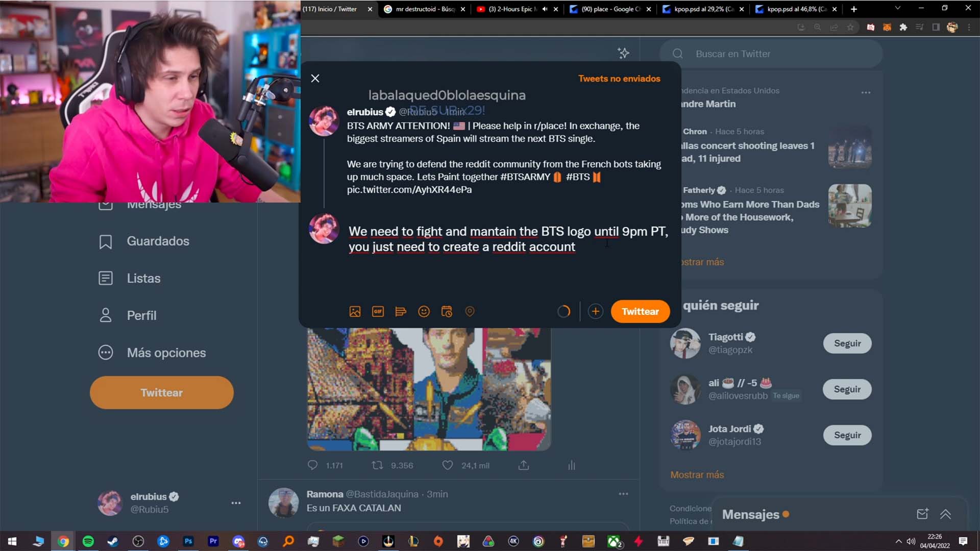
Task: Click Mostrar más under who to follow
Action: click(x=697, y=475)
